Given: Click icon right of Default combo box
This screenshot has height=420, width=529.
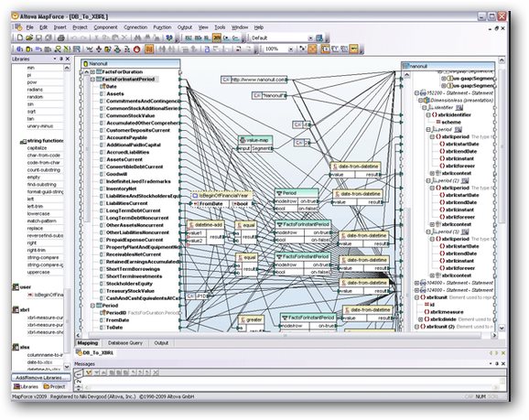Looking at the screenshot, I should coord(319,38).
